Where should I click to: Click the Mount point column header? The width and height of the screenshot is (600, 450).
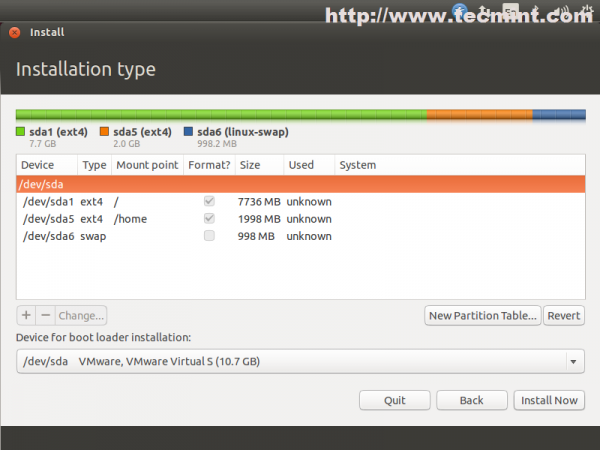(x=147, y=165)
